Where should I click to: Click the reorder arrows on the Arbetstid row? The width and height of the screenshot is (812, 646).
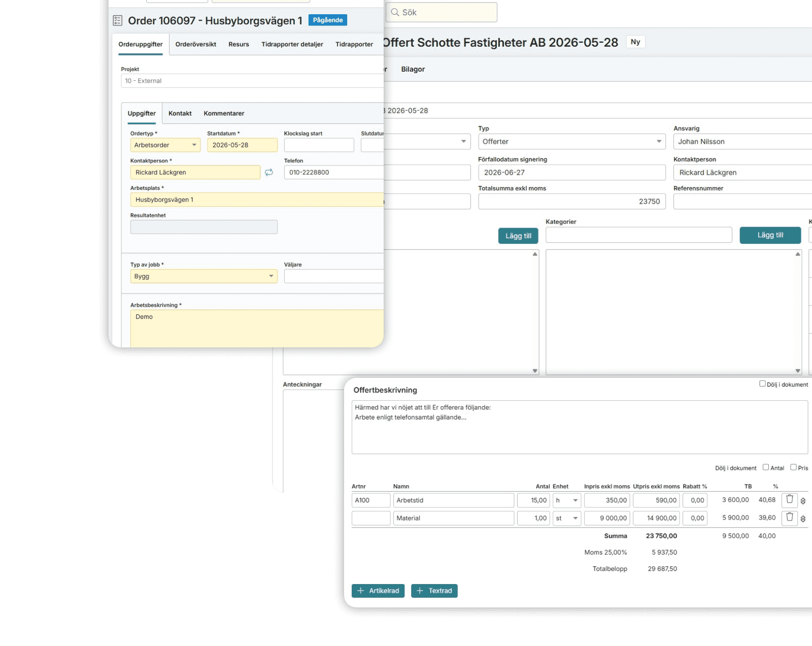click(803, 501)
